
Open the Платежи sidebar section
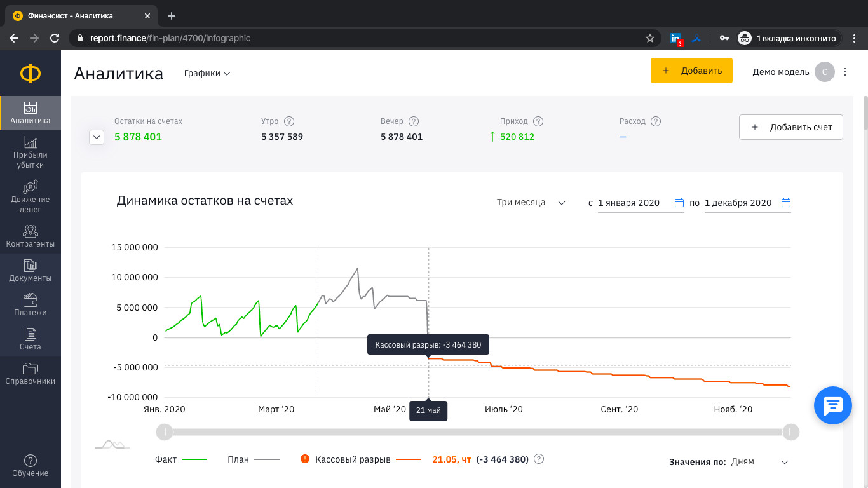point(30,304)
